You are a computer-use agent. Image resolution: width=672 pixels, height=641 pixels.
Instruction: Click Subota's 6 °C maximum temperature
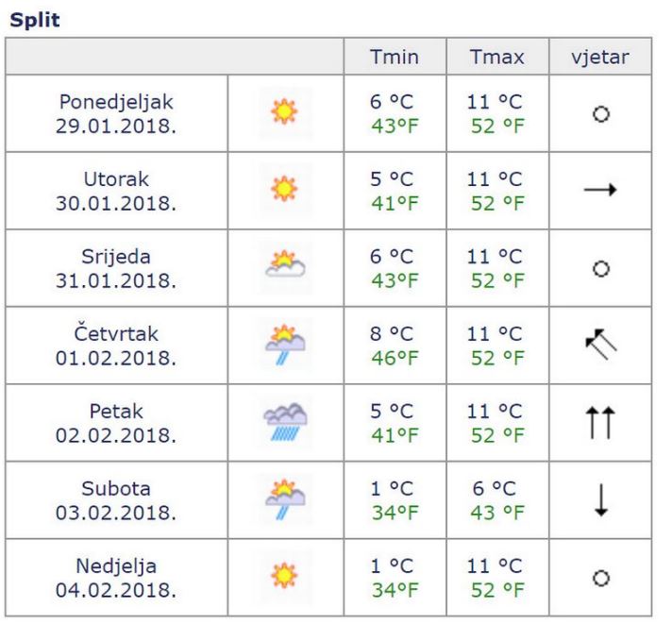496,489
